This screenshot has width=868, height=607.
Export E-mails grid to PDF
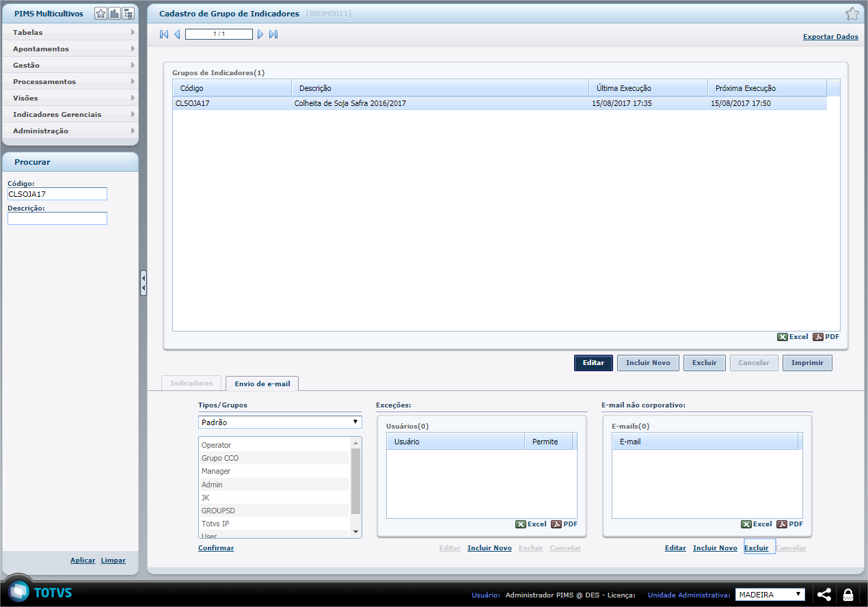(789, 524)
